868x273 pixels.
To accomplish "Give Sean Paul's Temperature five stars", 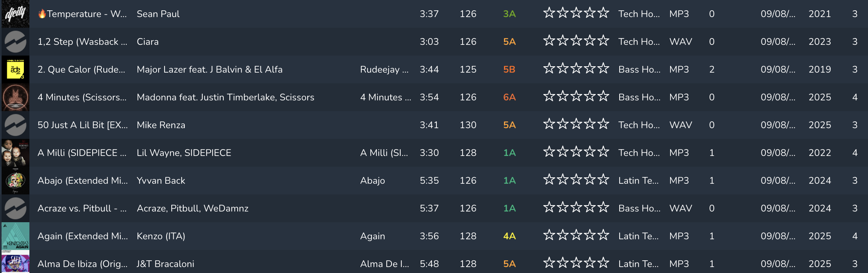I will [603, 13].
